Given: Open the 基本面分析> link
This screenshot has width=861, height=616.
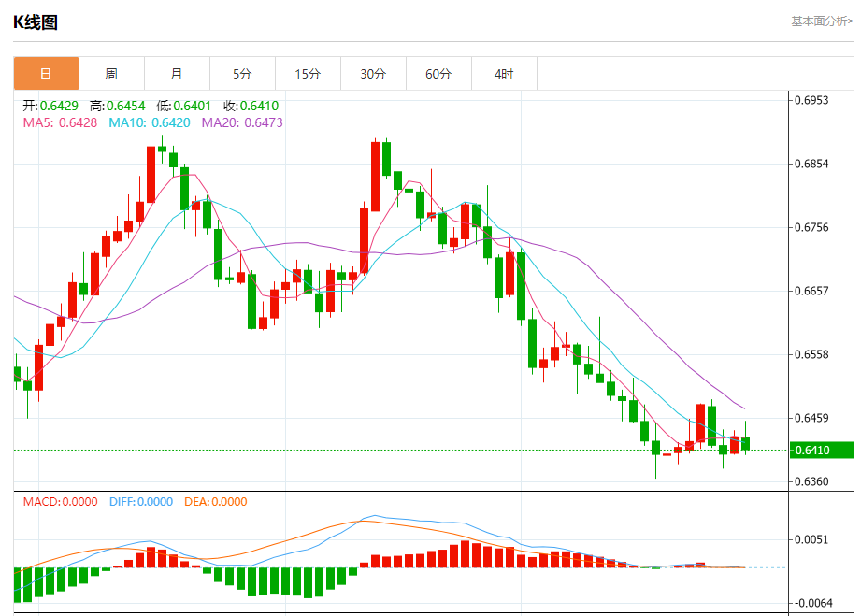Looking at the screenshot, I should (x=822, y=21).
